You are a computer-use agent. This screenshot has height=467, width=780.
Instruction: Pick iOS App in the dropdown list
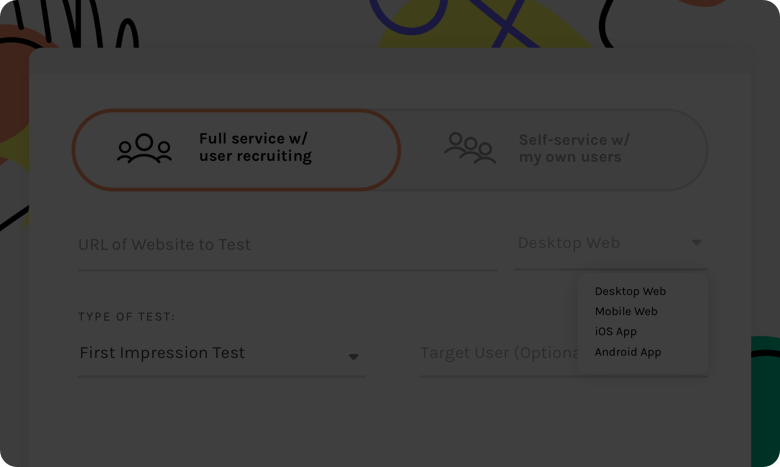(x=615, y=332)
